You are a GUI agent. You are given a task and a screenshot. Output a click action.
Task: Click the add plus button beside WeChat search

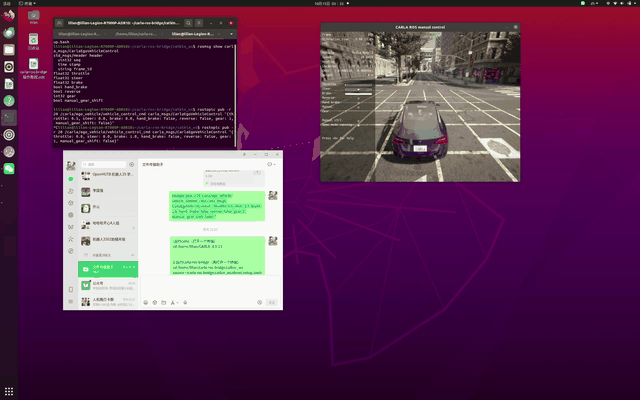tap(131, 164)
